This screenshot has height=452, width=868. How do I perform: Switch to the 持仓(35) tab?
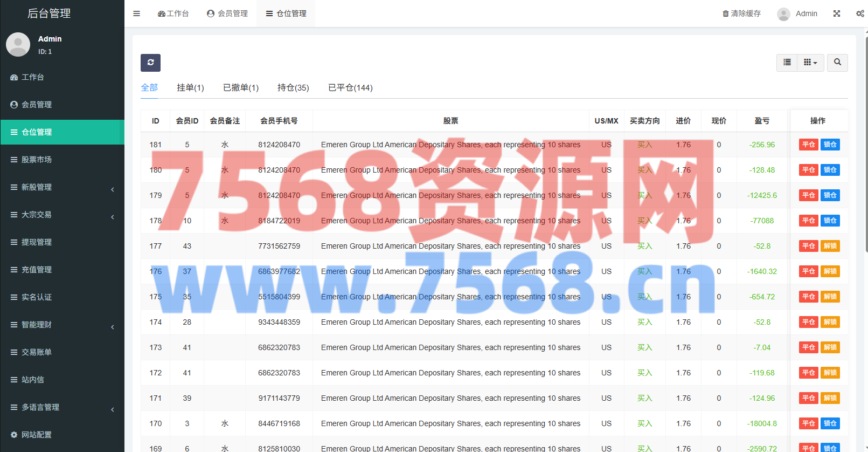coord(293,88)
